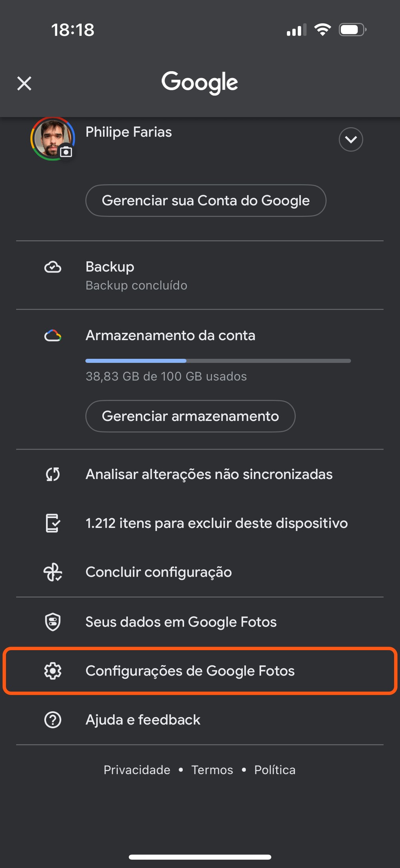Tap the device cleanup checkmark icon

[x=53, y=523]
